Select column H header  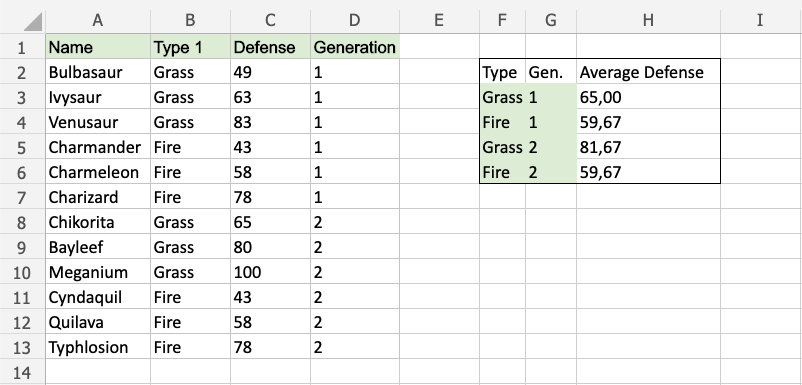coord(648,20)
